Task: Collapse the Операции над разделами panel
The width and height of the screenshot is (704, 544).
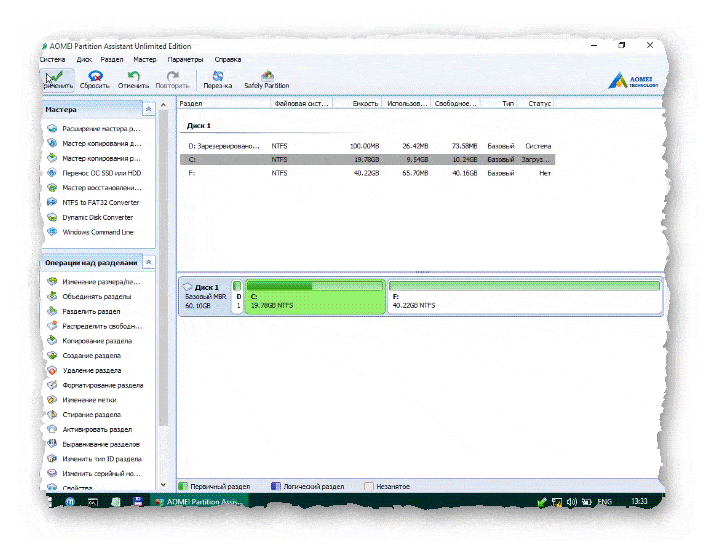Action: 149,262
